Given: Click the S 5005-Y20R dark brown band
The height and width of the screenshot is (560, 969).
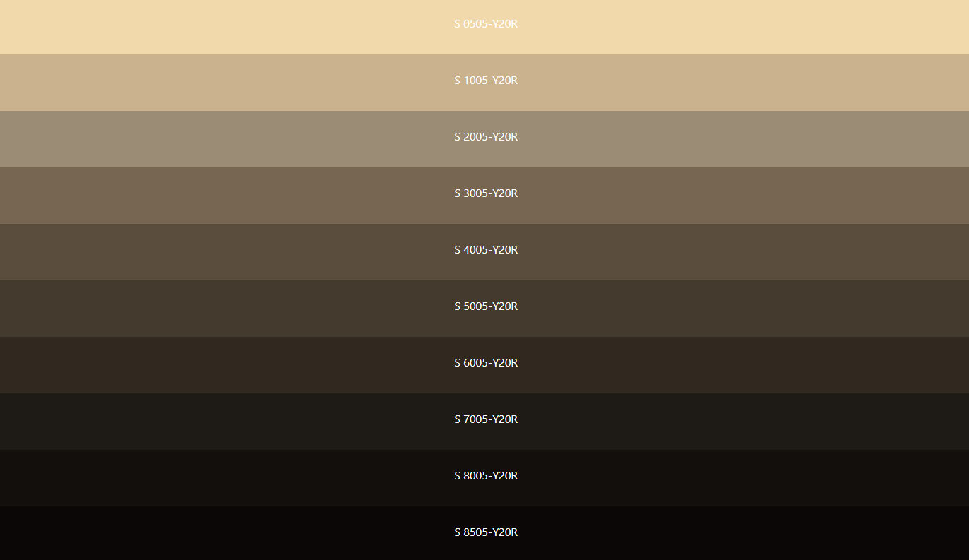Looking at the screenshot, I should point(212,309).
